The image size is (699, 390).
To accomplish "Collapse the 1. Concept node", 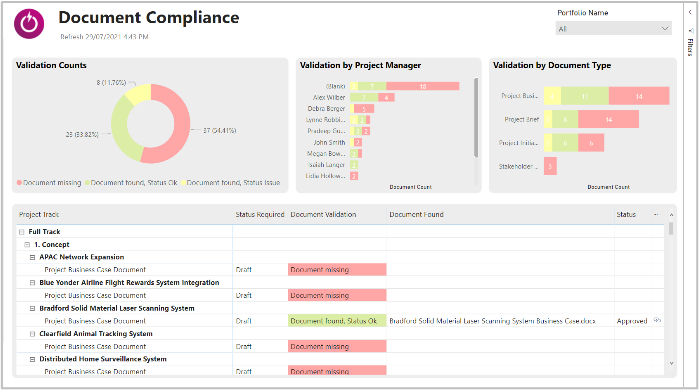I will (27, 244).
